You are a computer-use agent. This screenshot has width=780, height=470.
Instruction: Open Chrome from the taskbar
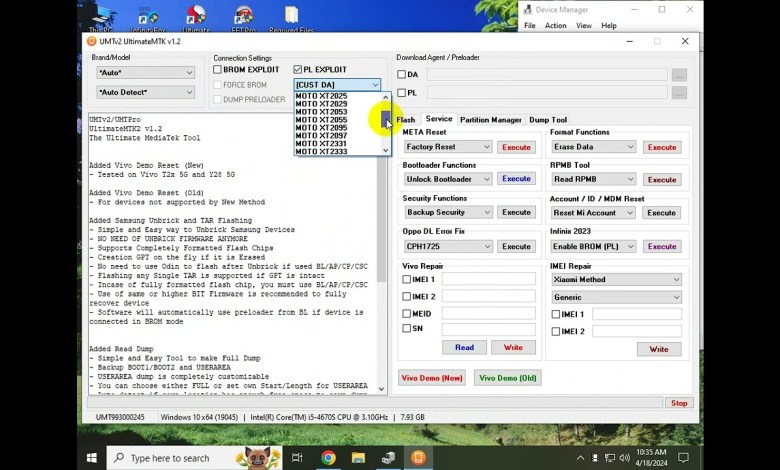tap(328, 458)
